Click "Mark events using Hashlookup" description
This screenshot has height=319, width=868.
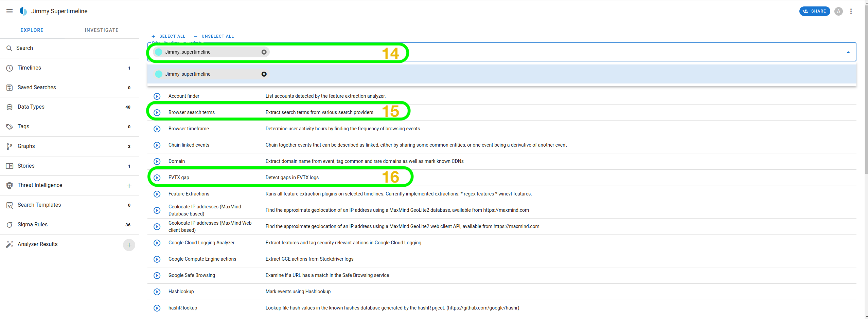[x=298, y=292]
